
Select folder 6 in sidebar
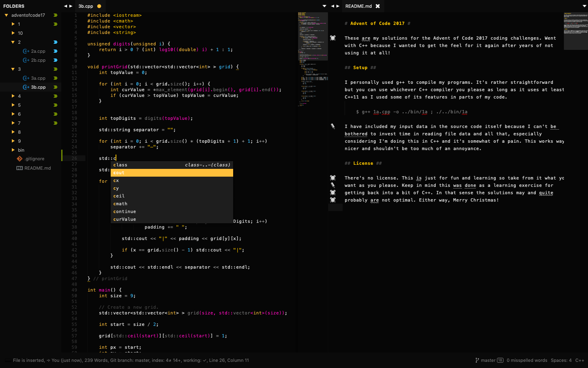coord(31,114)
